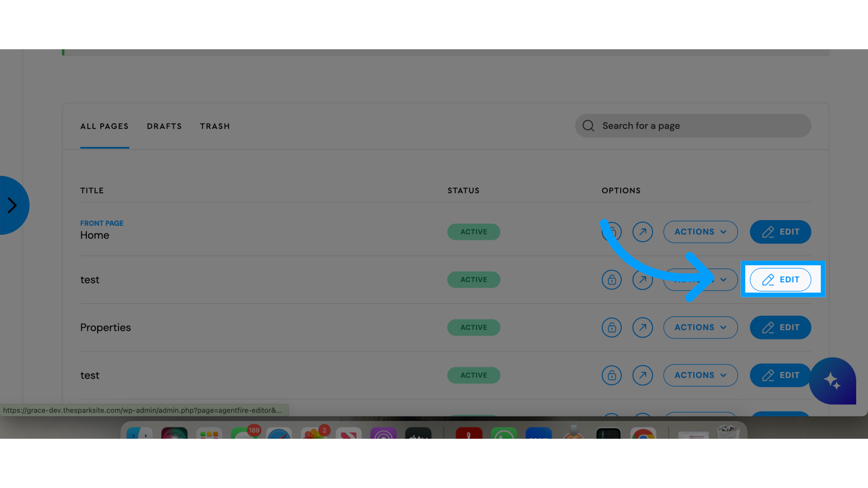
Task: Click EDIT button for Properties page
Action: (x=780, y=327)
